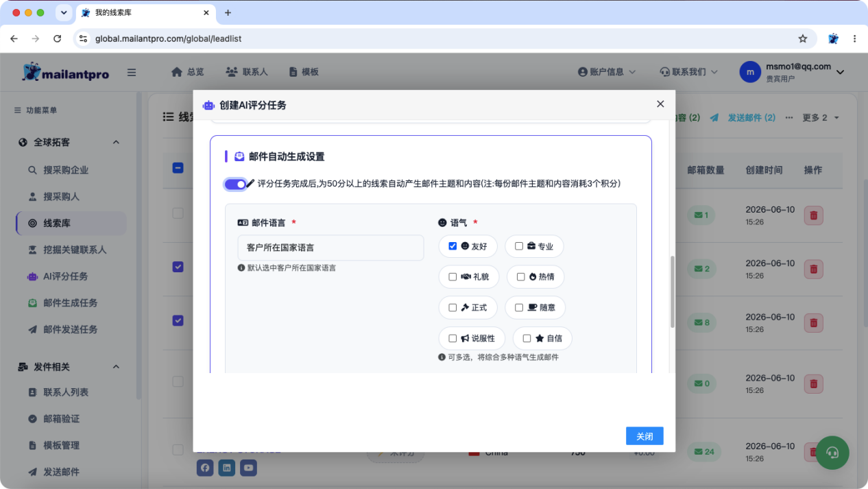Open a new browser tab
868x489 pixels.
pyautogui.click(x=228, y=12)
